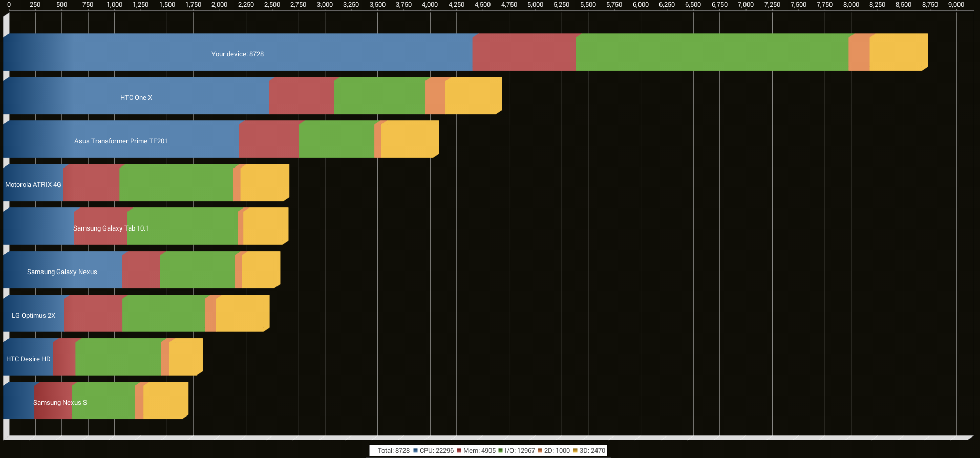This screenshot has width=980, height=458.
Task: Click the red segment of the HTC One X bar
Action: [301, 96]
